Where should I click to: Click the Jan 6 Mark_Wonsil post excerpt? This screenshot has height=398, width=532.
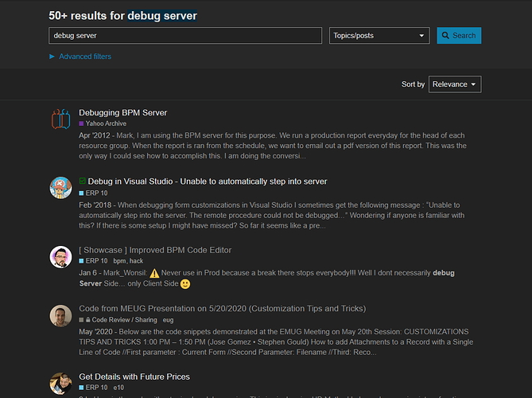(x=266, y=278)
